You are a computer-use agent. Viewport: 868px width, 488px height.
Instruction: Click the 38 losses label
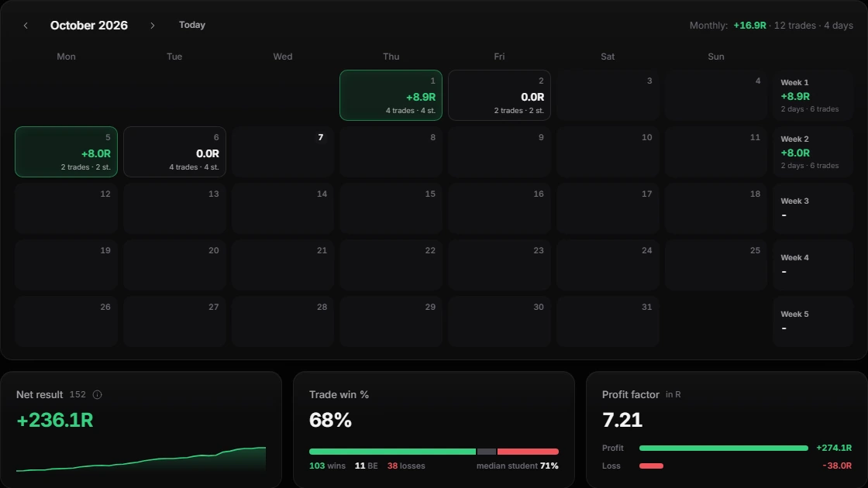[406, 466]
